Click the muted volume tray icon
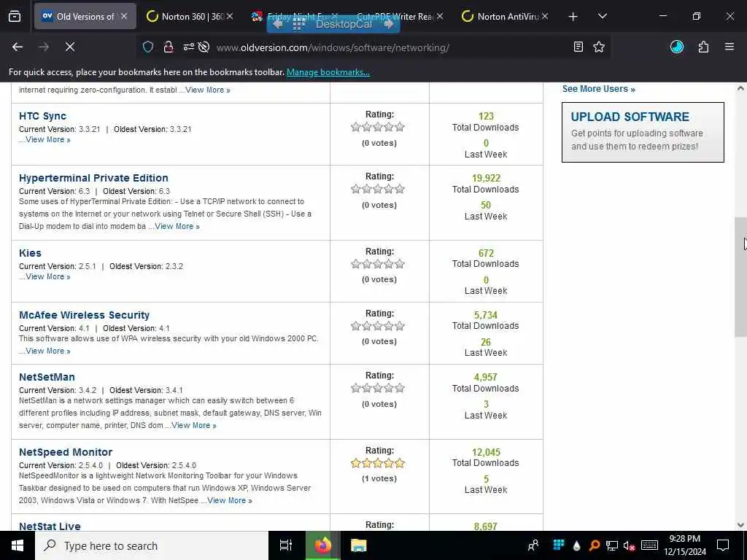 629,546
